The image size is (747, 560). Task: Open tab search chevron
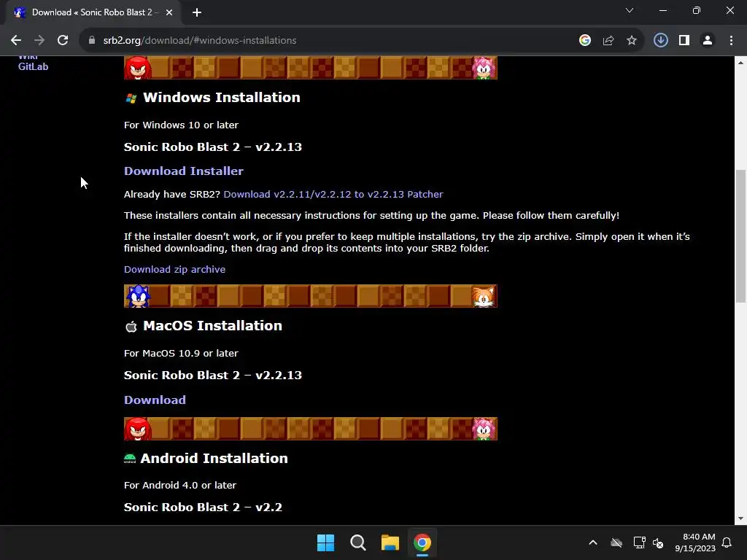[x=630, y=10]
